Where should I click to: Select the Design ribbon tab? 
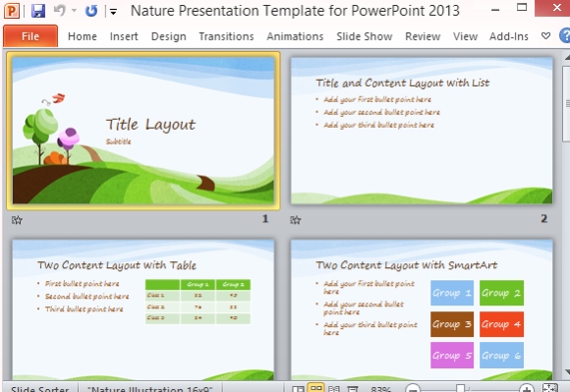[x=169, y=36]
